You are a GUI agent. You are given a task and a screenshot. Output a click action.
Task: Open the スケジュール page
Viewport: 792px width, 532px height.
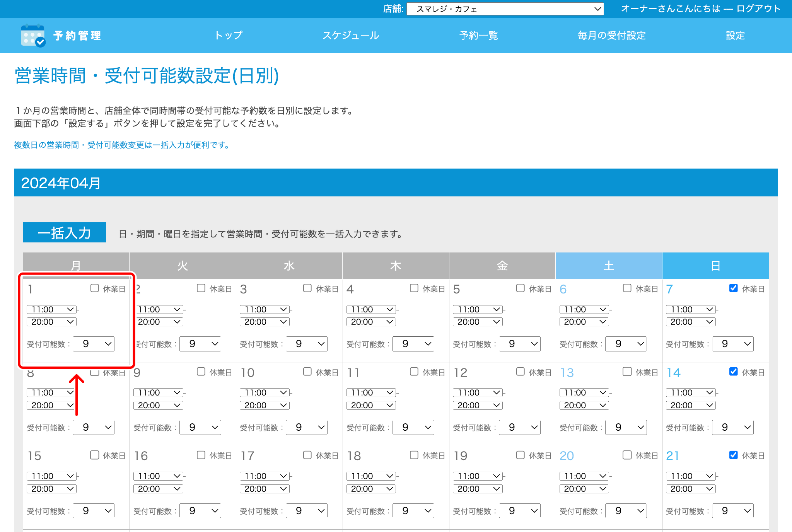coord(351,35)
